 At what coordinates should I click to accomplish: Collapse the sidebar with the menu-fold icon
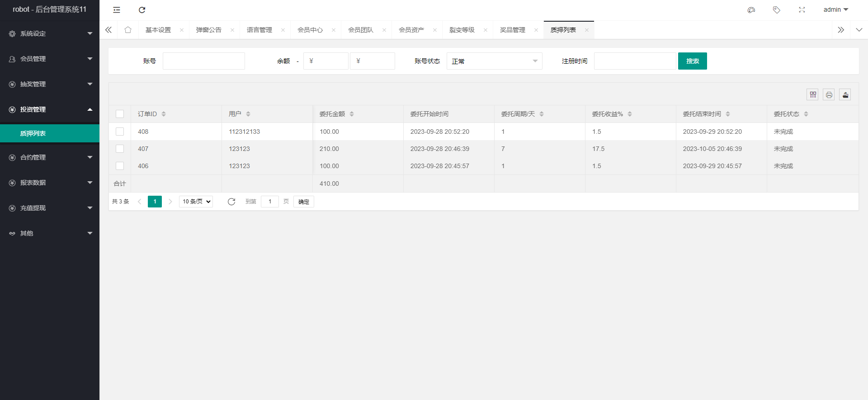coord(117,10)
